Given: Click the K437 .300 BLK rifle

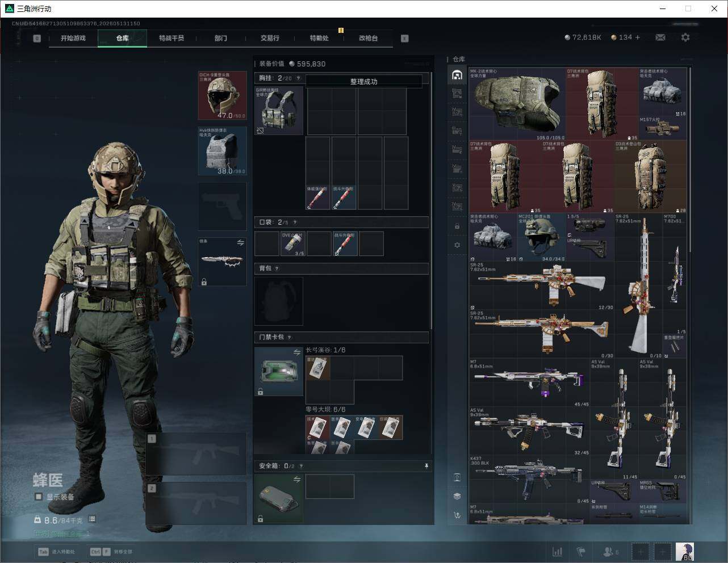Looking at the screenshot, I should point(529,480).
